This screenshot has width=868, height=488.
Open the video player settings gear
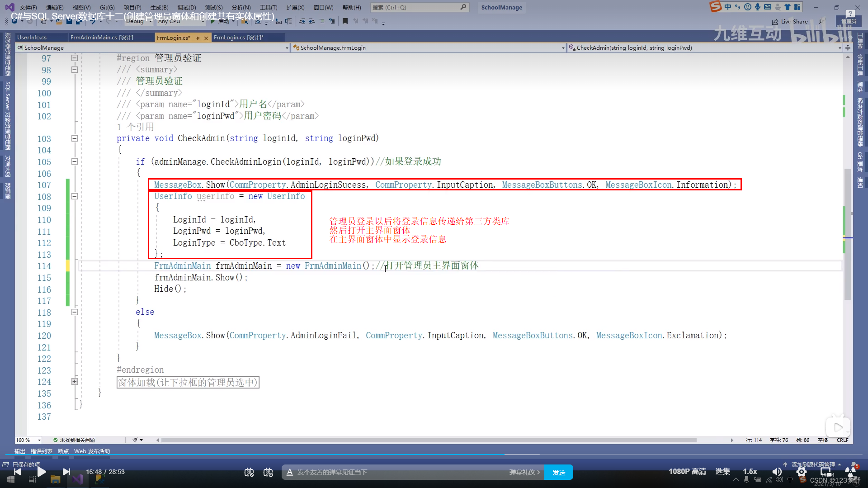[801, 472]
